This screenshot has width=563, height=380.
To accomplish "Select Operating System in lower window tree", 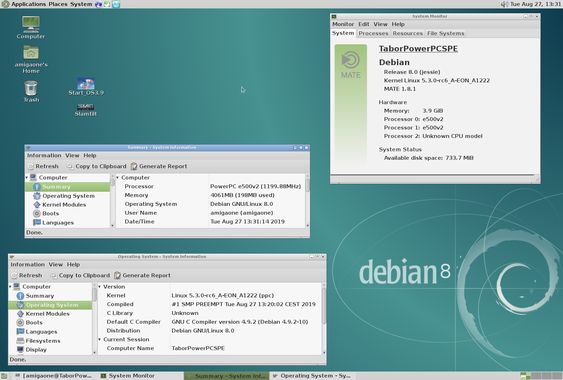I will pos(50,305).
